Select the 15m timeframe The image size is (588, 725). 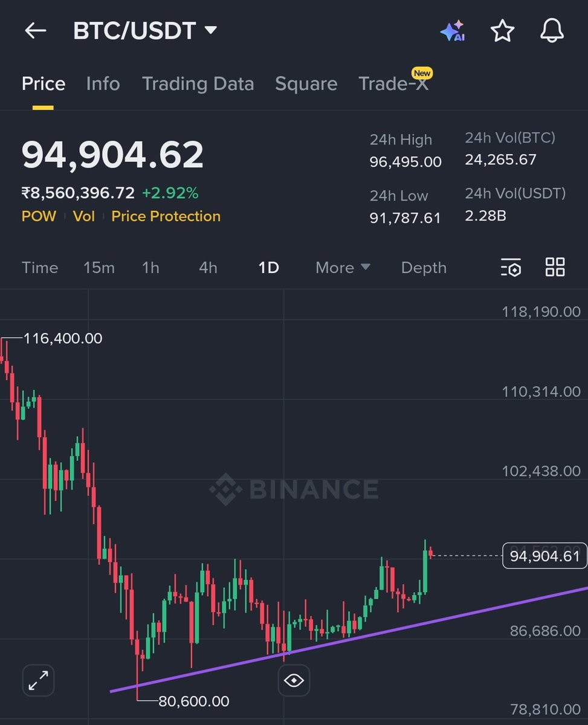point(99,267)
